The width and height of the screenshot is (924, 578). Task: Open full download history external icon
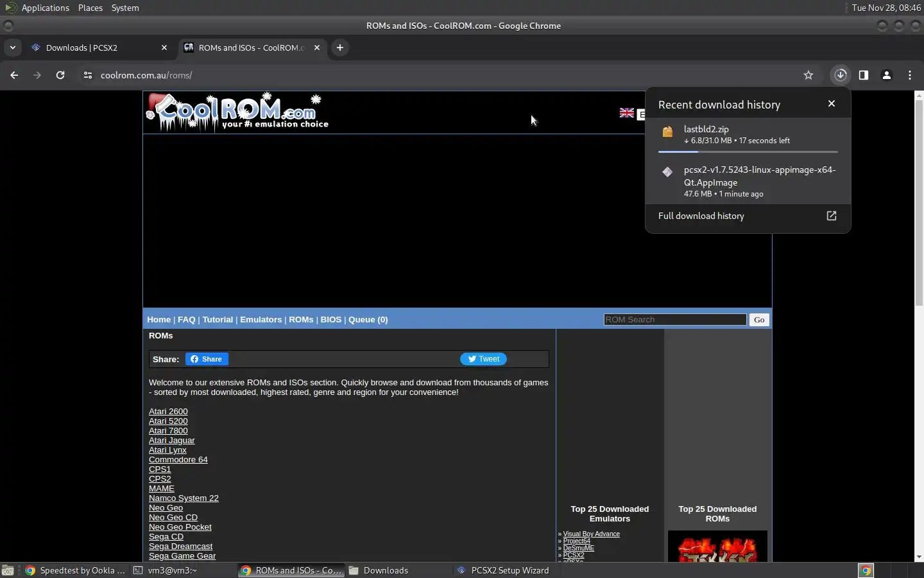tap(832, 216)
